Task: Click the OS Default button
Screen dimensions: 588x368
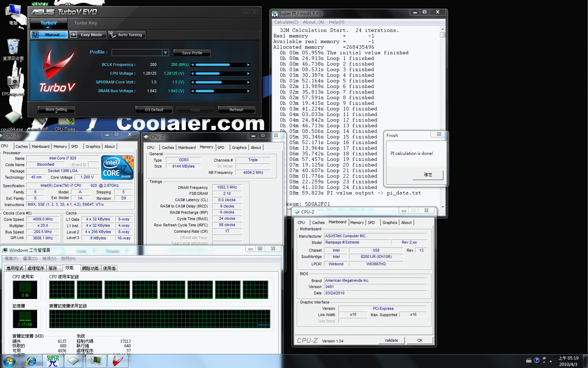Action: pos(154,110)
